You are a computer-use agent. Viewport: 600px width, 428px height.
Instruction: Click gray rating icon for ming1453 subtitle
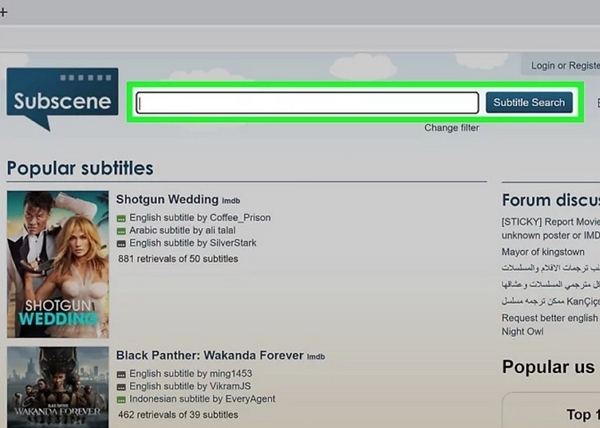click(x=121, y=374)
